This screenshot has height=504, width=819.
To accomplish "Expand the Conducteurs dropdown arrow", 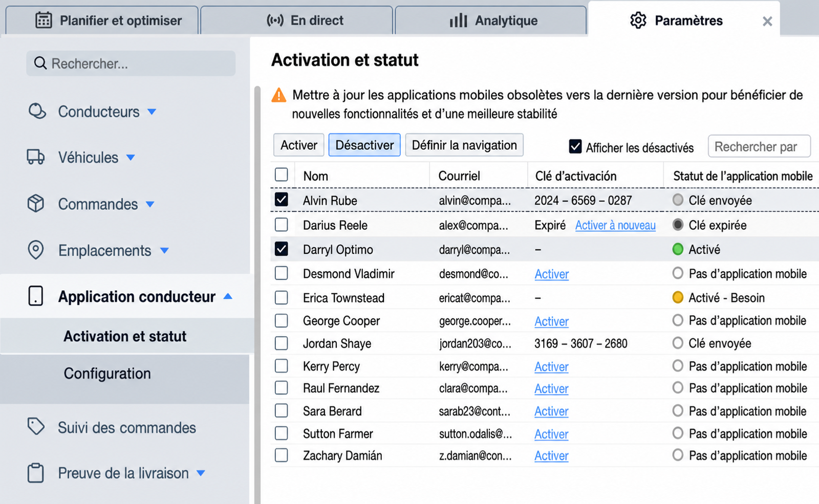I will (152, 112).
